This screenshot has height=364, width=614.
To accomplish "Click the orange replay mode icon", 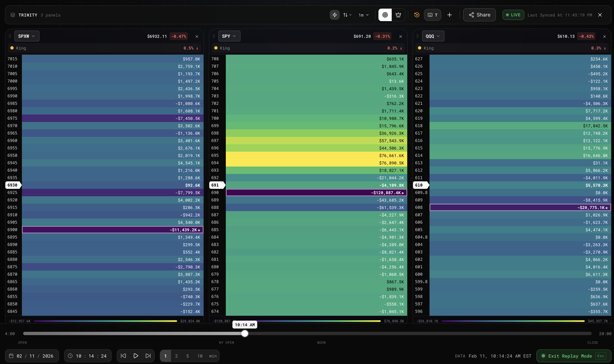I will coord(417,15).
